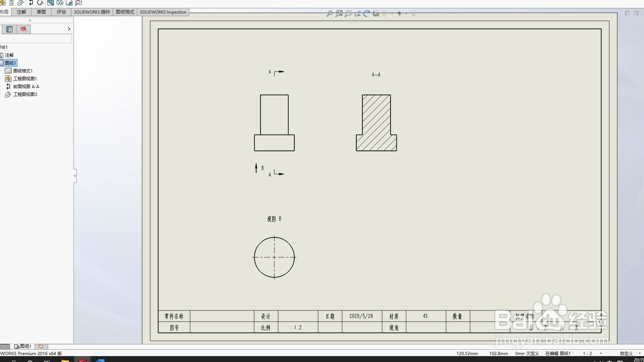The image size is (644, 362).
Task: Select the FeatureManager design tree icon
Action: click(9, 29)
